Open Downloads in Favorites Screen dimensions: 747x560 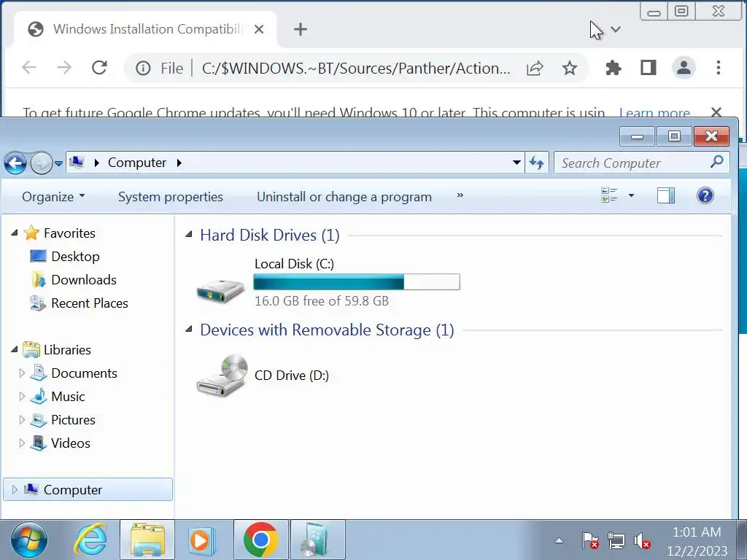(x=84, y=279)
